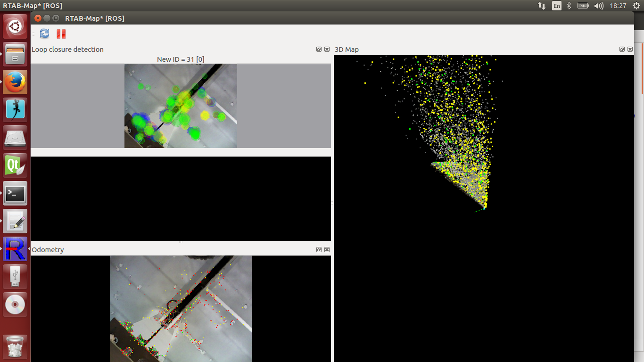Screen dimensions: 644x362
Task: Open the network connections indicator
Action: [x=542, y=6]
